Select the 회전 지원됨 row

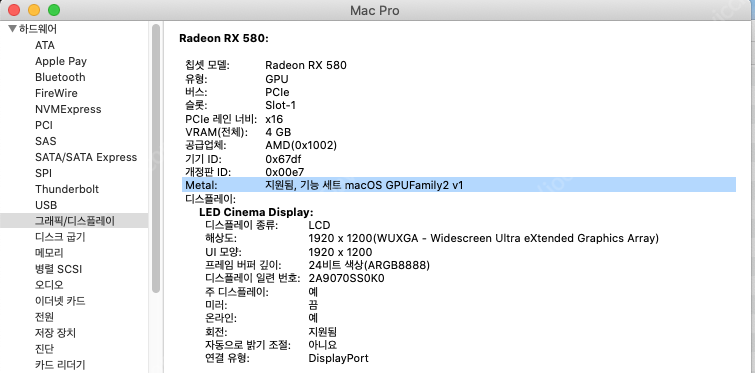pyautogui.click(x=271, y=332)
